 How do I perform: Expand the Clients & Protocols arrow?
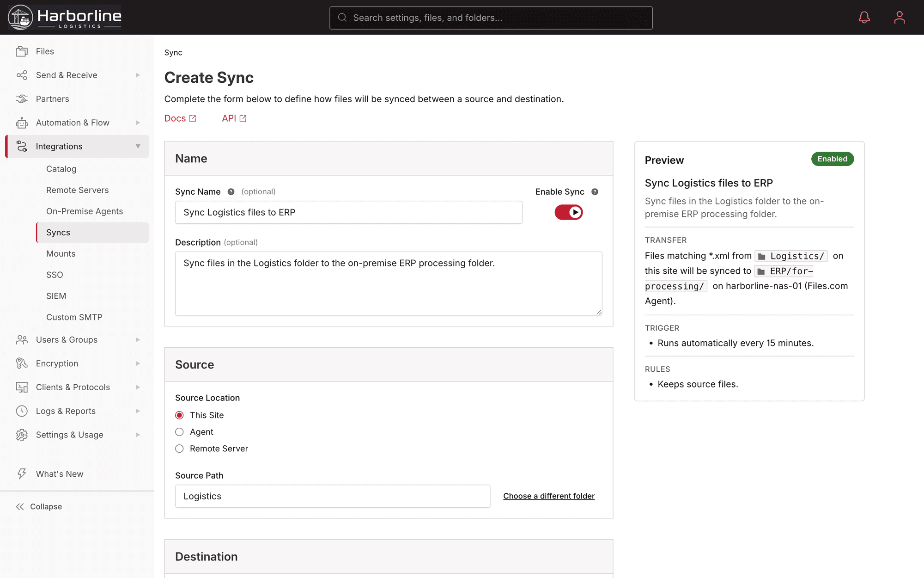(x=138, y=387)
